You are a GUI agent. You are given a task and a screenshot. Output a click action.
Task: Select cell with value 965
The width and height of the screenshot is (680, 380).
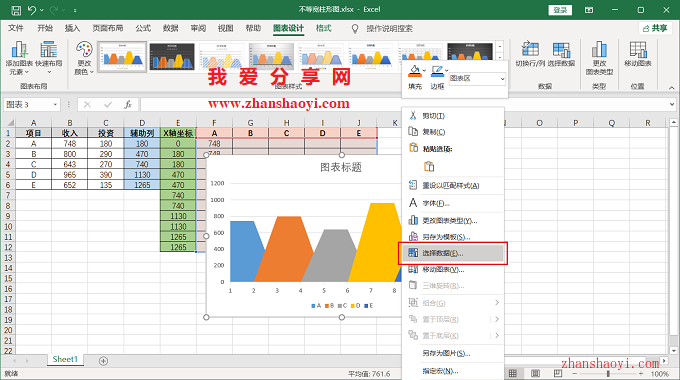(x=69, y=174)
